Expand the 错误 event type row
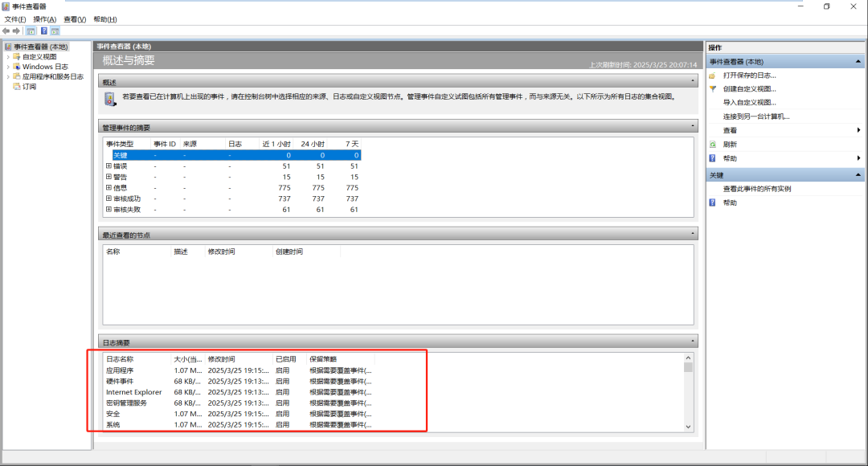Screen dimensions: 868x466 click(108, 166)
